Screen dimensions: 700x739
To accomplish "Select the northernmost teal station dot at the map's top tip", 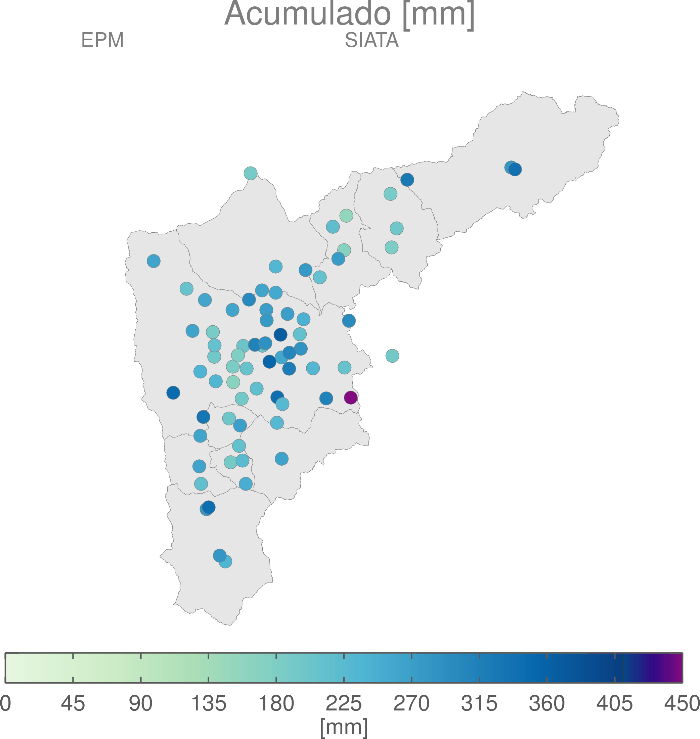I will pos(251,173).
